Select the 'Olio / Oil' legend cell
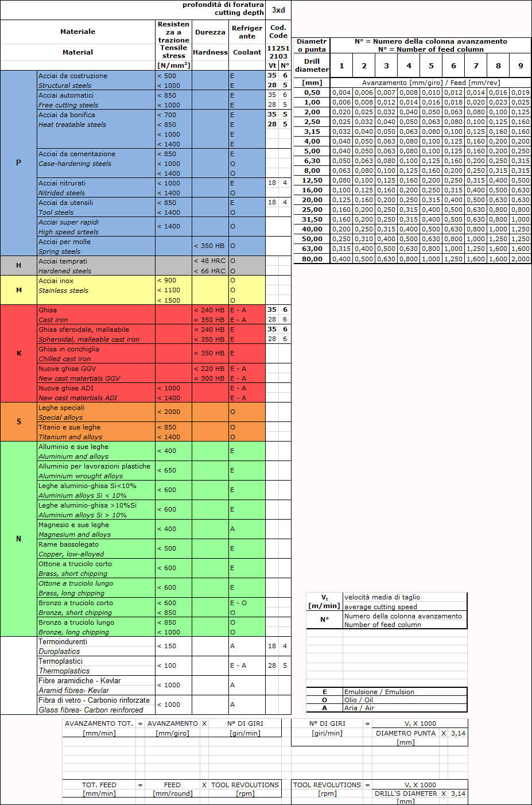532x805 pixels. point(405,700)
